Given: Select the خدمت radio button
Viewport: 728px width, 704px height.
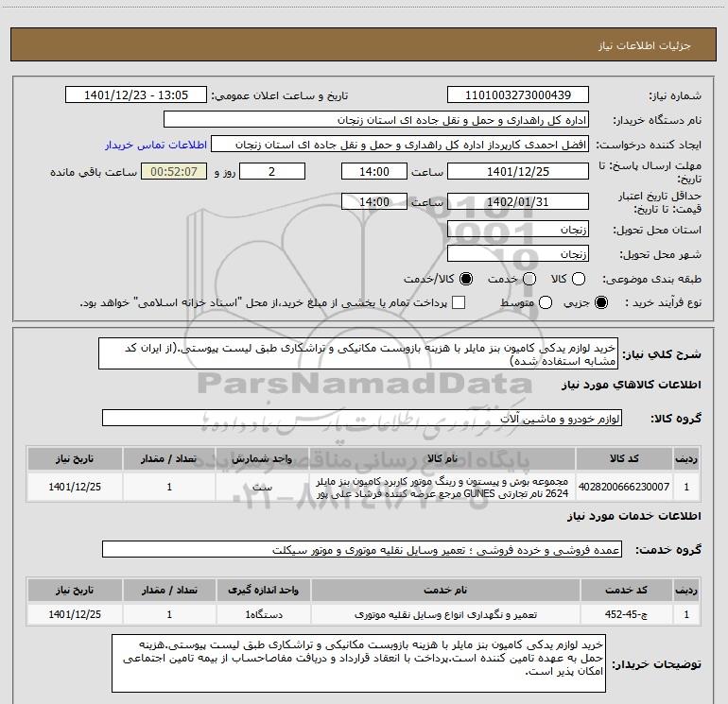Looking at the screenshot, I should coord(529,279).
